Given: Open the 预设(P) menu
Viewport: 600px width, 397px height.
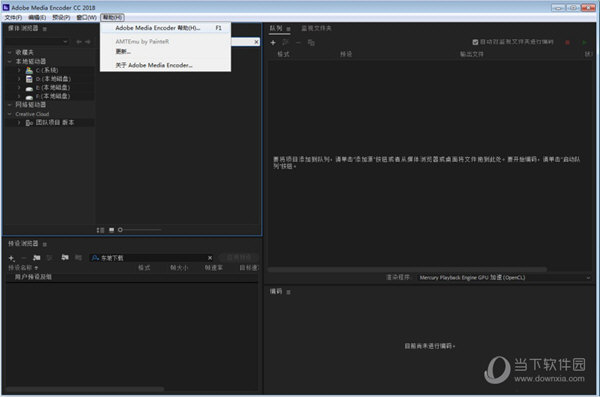Looking at the screenshot, I should tap(61, 17).
